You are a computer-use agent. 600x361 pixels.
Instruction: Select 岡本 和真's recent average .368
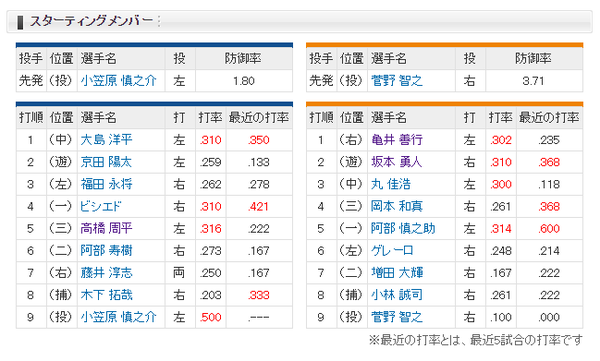[x=549, y=207]
